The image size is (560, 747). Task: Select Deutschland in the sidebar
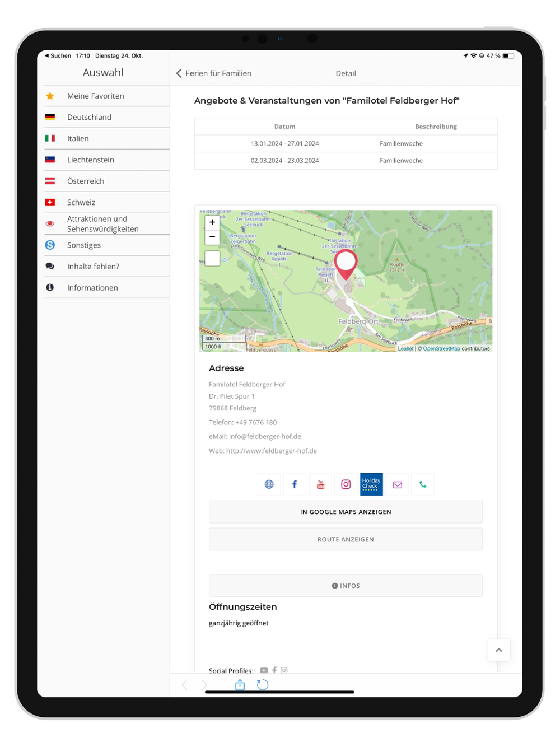(107, 118)
